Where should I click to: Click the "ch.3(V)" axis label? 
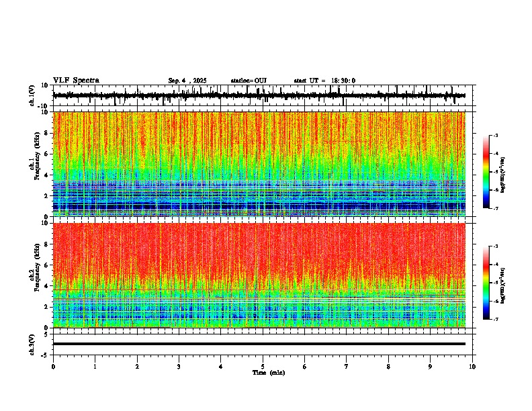point(32,345)
